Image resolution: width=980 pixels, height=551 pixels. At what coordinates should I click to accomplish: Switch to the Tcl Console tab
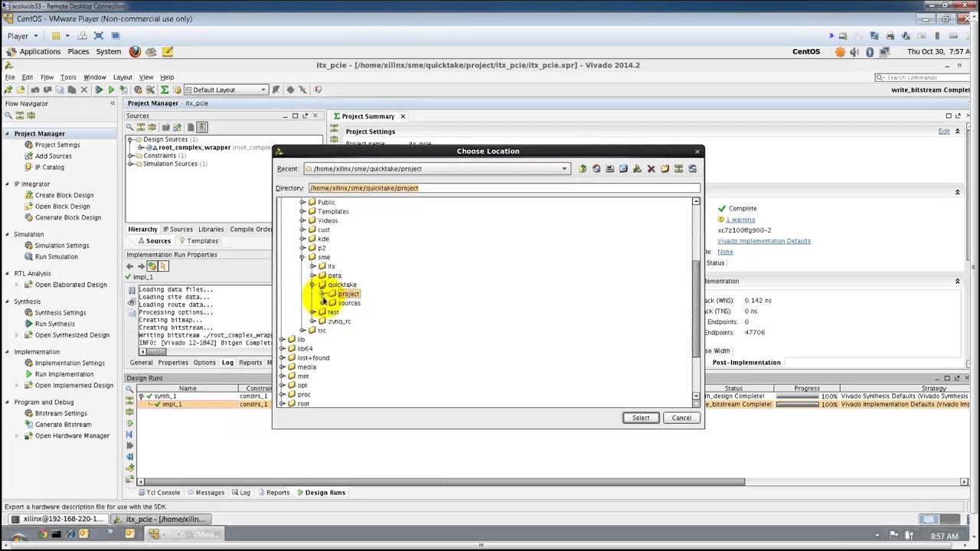[x=159, y=492]
